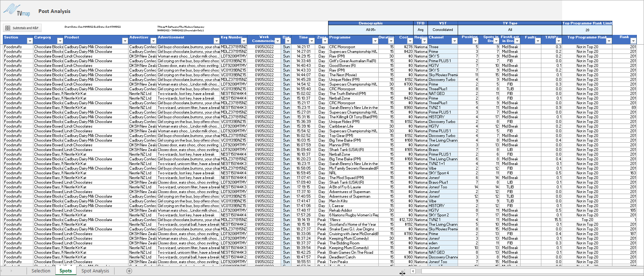Open the Spots in Break filter dropdown

496,41
